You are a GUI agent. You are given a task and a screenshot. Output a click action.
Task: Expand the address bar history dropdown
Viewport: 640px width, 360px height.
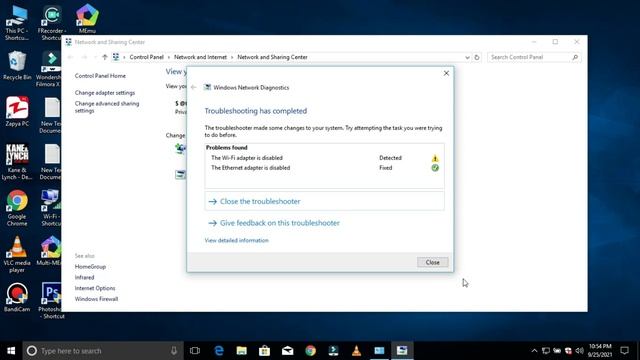pos(467,58)
